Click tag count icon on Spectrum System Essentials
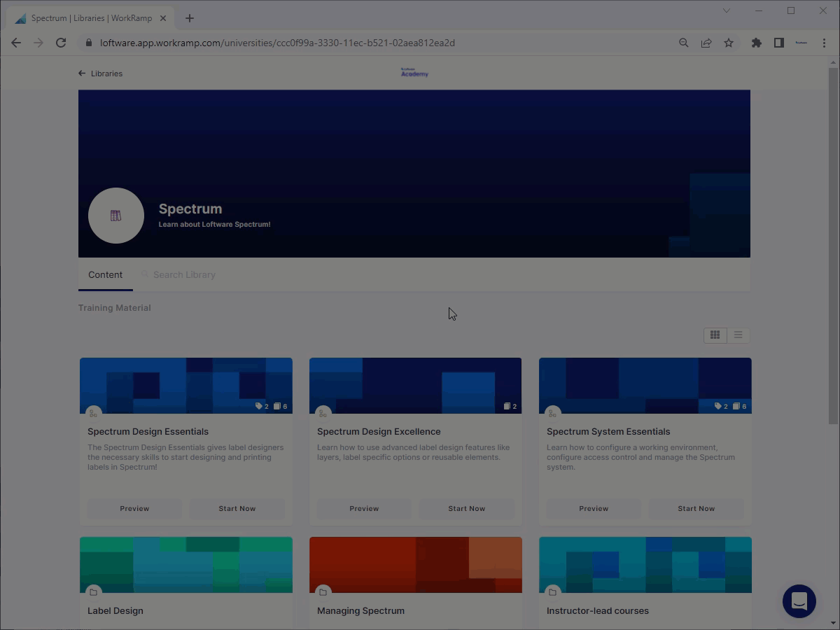This screenshot has width=840, height=630. tap(718, 406)
